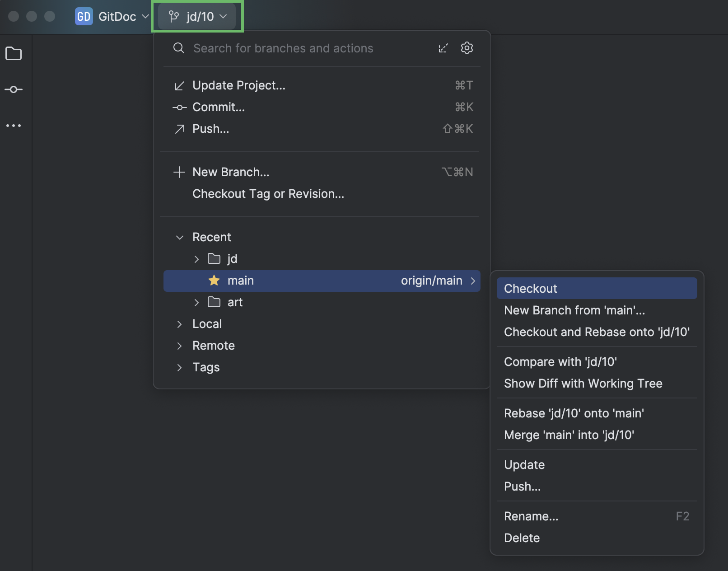This screenshot has width=728, height=571.
Task: Open the branch popup settings gear
Action: [x=467, y=48]
